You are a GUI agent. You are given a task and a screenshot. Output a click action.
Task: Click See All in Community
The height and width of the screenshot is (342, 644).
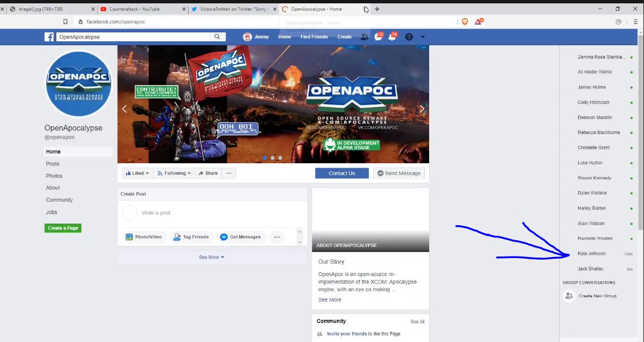coord(417,322)
